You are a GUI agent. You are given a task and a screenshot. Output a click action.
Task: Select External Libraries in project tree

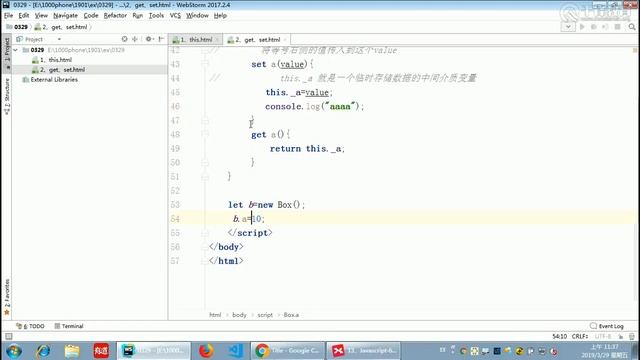pos(54,80)
